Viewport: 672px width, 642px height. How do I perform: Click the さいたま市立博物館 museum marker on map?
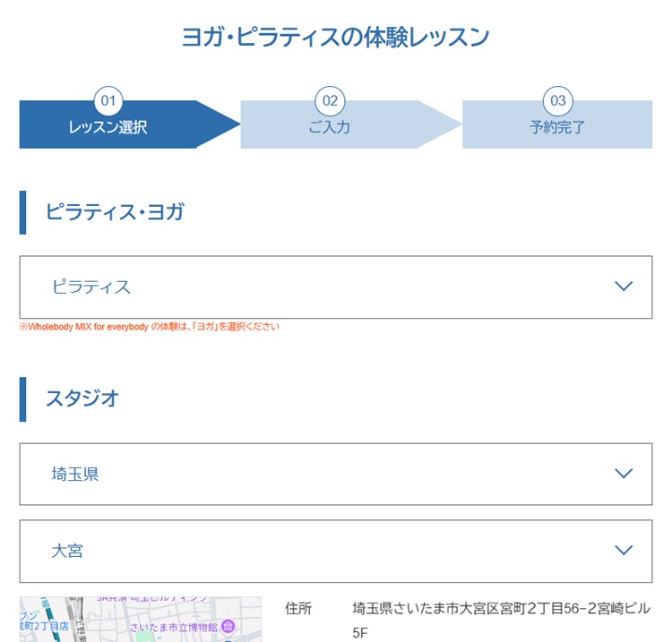(x=228, y=627)
